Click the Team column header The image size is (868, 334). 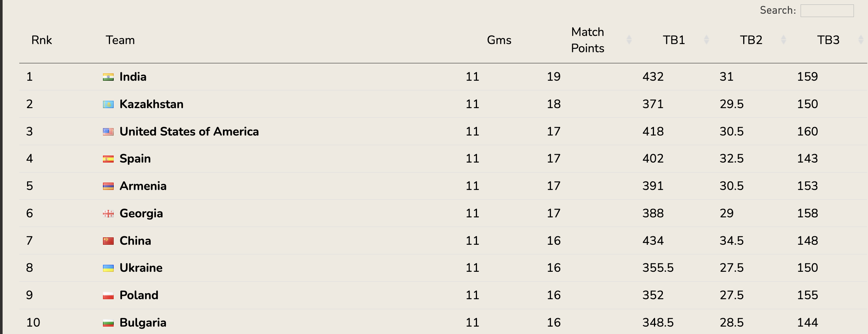pos(120,40)
